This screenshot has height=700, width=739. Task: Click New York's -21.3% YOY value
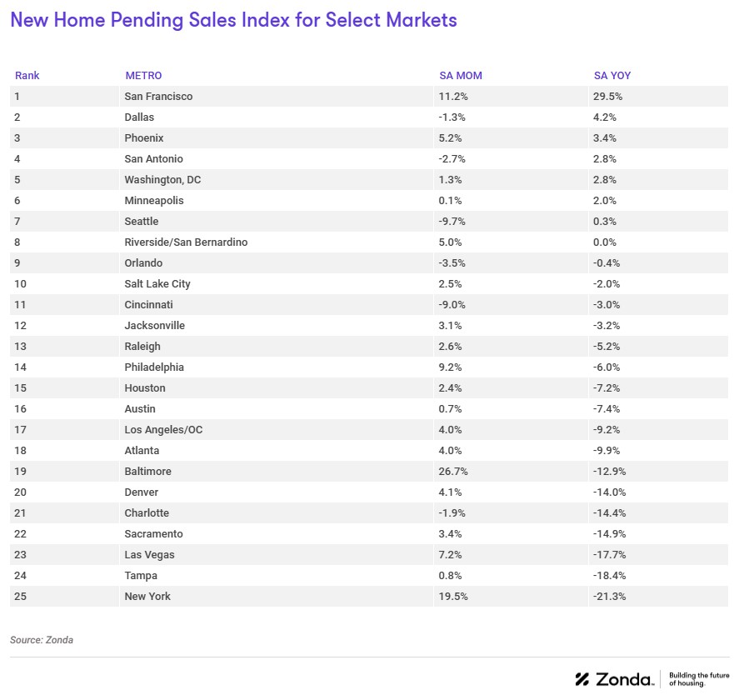coord(610,597)
